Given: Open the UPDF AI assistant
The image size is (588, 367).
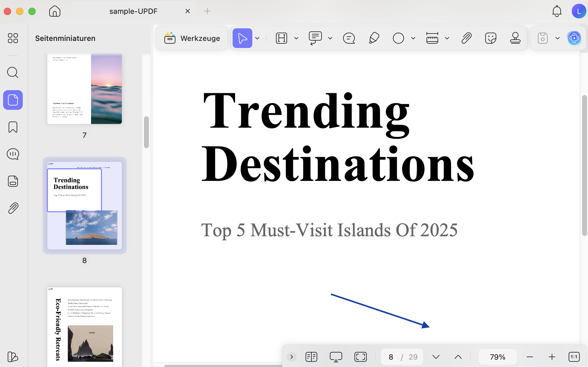Looking at the screenshot, I should coord(574,38).
